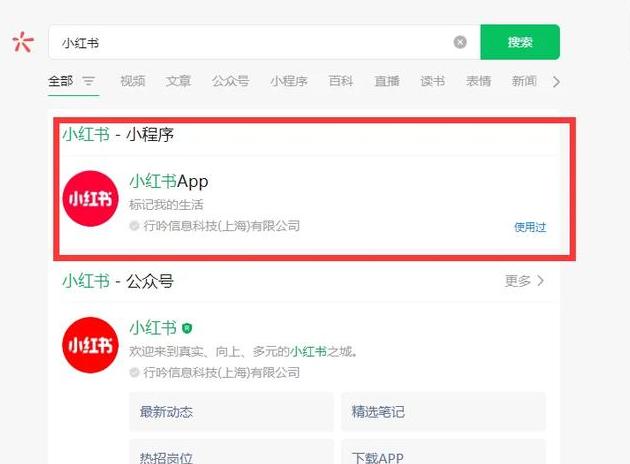Click 小红书 - 小程序 section heading
630x464 pixels.
coord(118,135)
